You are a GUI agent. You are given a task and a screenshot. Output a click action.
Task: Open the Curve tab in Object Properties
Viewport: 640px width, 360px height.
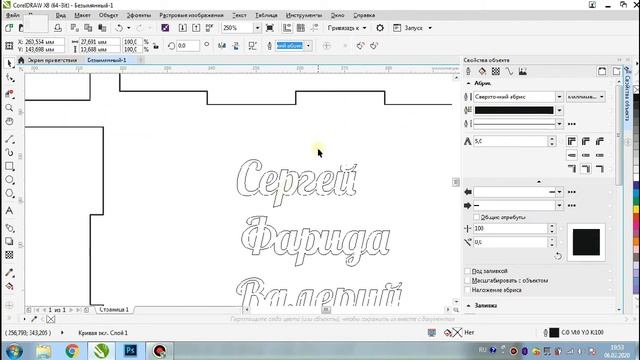coord(509,71)
